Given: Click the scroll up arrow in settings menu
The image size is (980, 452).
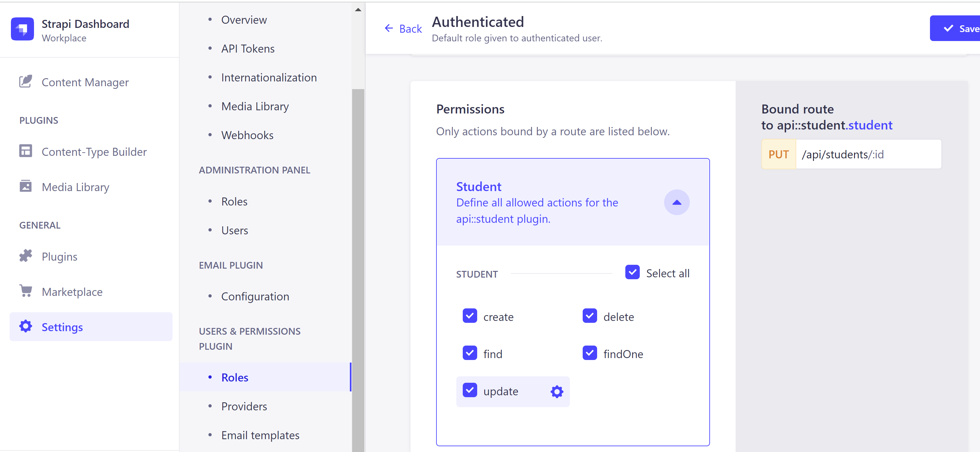Looking at the screenshot, I should pyautogui.click(x=358, y=10).
